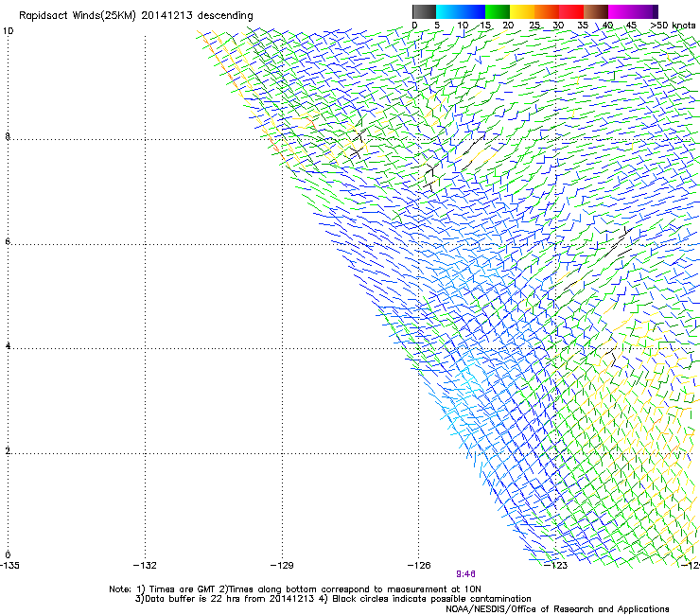700x615 pixels.
Task: Click the '0' latitude axis label
Action: (8, 555)
